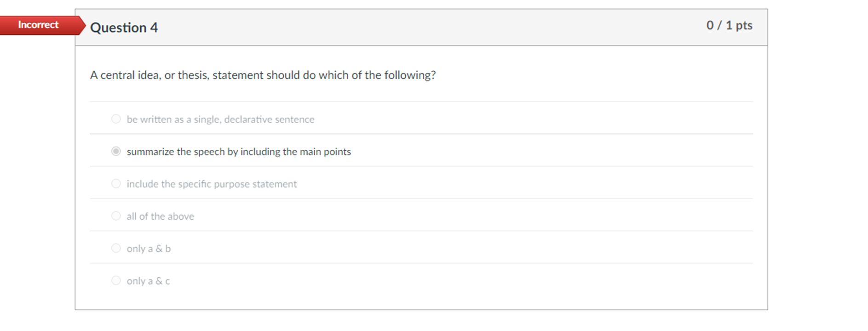Select the 'be written as a single, declarative sentence' option
The image size is (868, 331).
tap(221, 119)
